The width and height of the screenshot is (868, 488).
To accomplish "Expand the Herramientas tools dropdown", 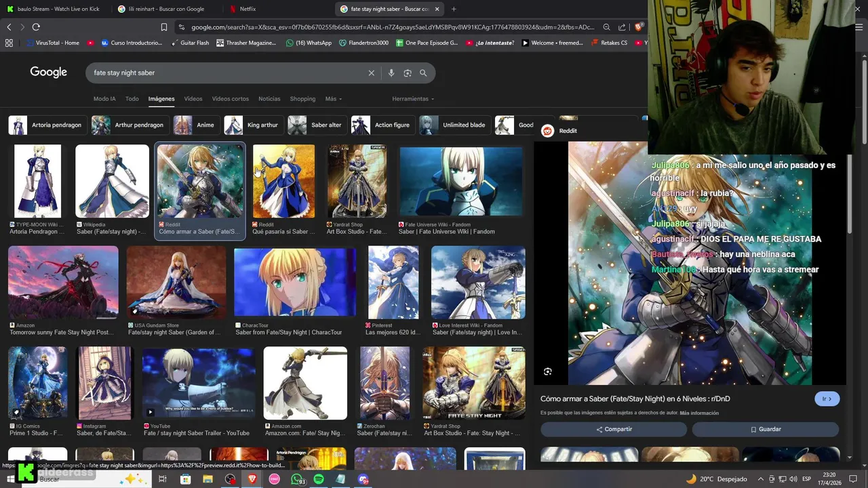I will (413, 99).
